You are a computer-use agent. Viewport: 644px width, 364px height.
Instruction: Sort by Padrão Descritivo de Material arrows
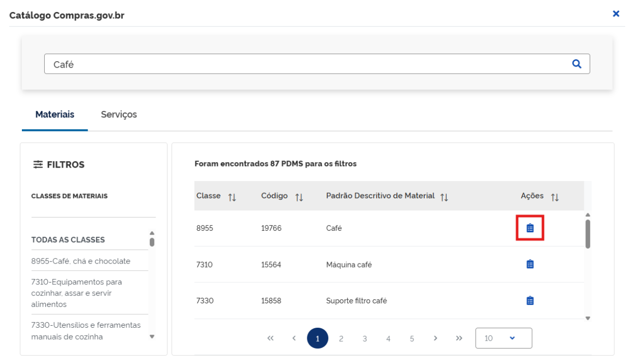444,197
